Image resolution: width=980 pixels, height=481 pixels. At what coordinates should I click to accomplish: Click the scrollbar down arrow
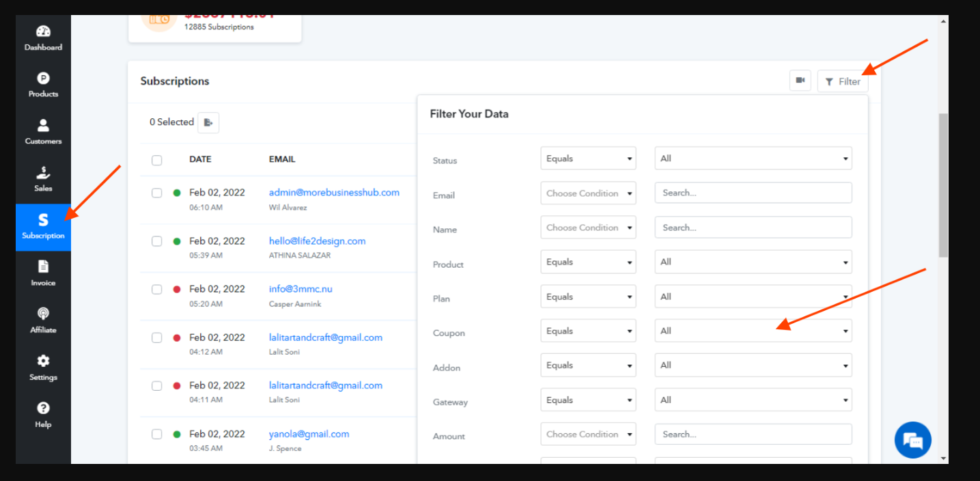(x=943, y=458)
